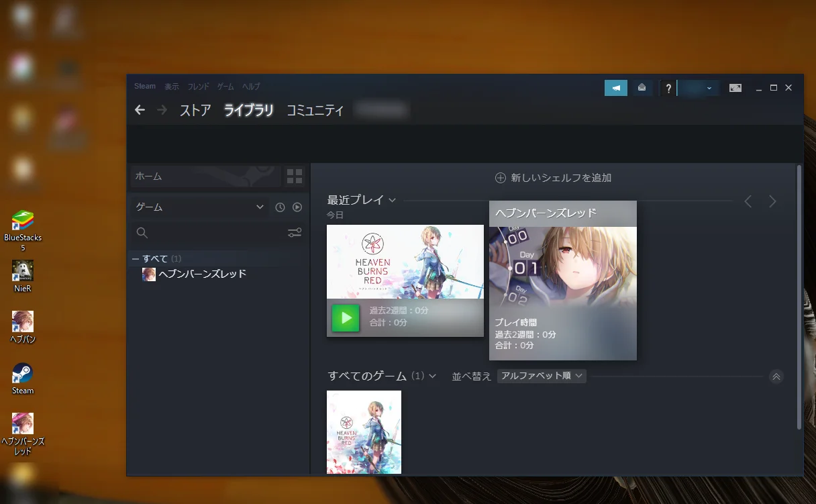
Task: Sort by recent activity clock icon
Action: click(280, 207)
